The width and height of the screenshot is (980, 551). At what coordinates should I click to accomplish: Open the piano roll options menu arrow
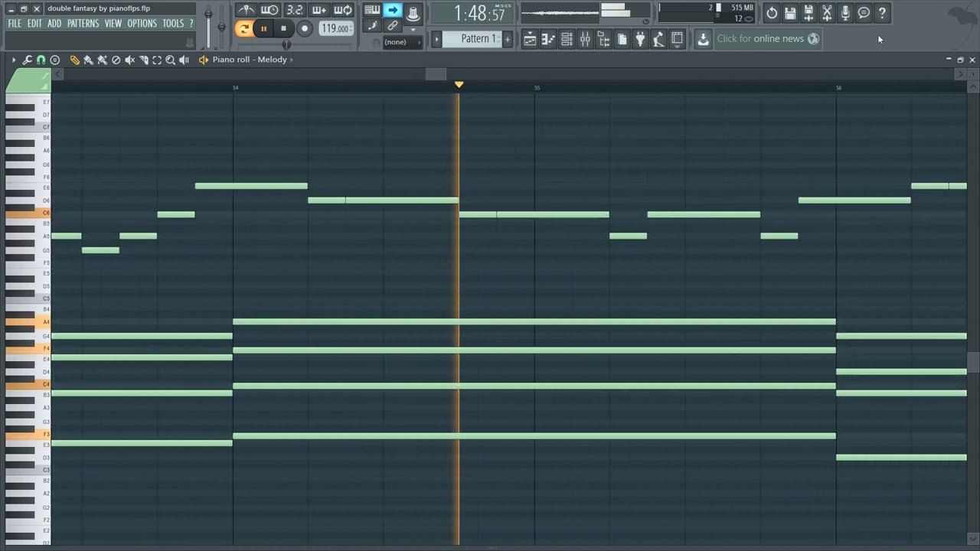coord(13,60)
